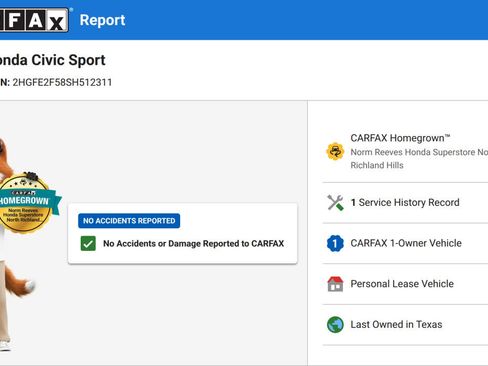Viewport: 488px width, 366px height.
Task: Click the VIN number 2HGFE2F58SH512311
Action: (62, 82)
